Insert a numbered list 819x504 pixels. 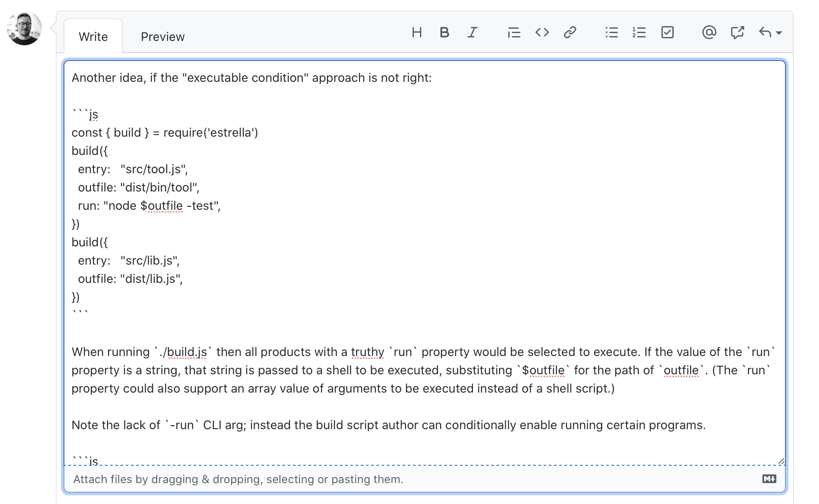(x=639, y=32)
